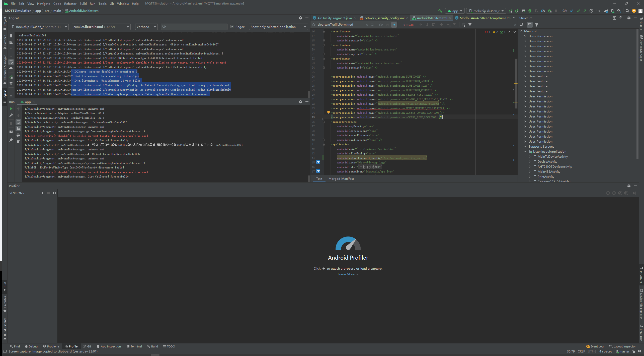Open the Refactor menu
Image resolution: width=644 pixels, height=356 pixels.
click(70, 4)
